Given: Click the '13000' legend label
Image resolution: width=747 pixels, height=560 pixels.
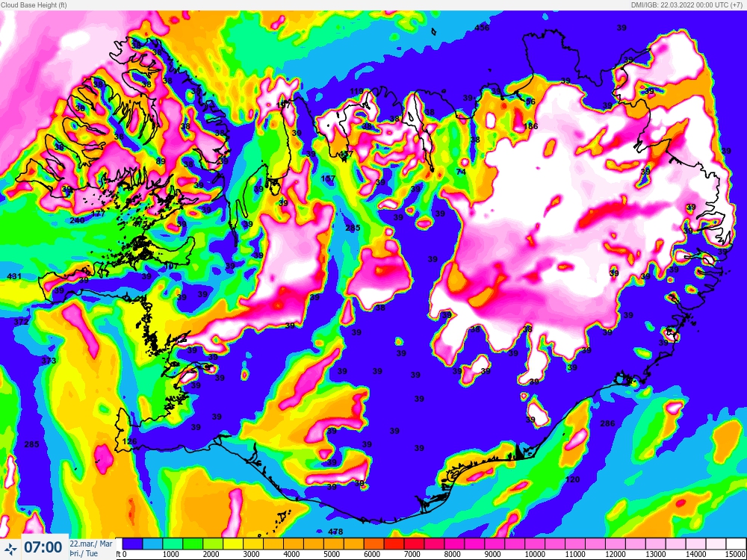Looking at the screenshot, I should pos(656,555).
